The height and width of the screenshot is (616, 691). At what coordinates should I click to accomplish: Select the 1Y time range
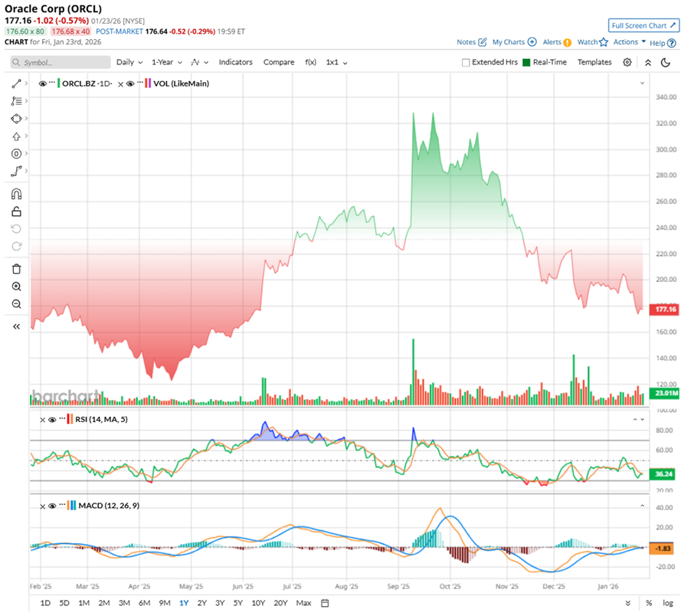pyautogui.click(x=184, y=603)
